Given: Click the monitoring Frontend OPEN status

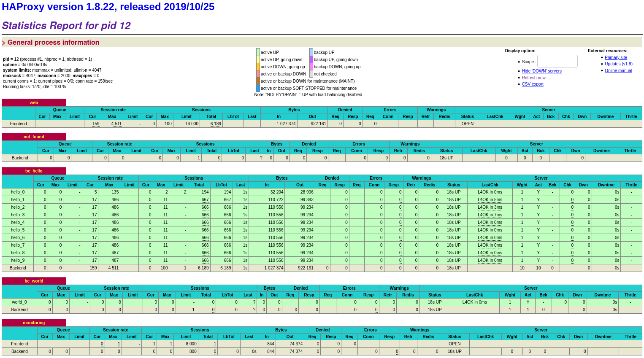Looking at the screenshot, I should point(455,344).
